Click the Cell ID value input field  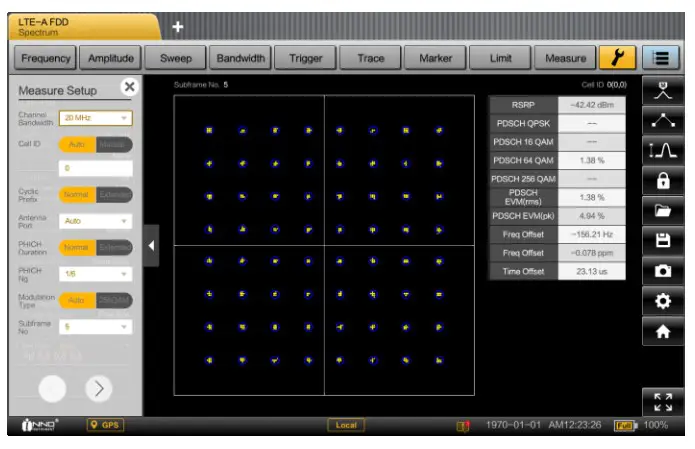point(96,168)
